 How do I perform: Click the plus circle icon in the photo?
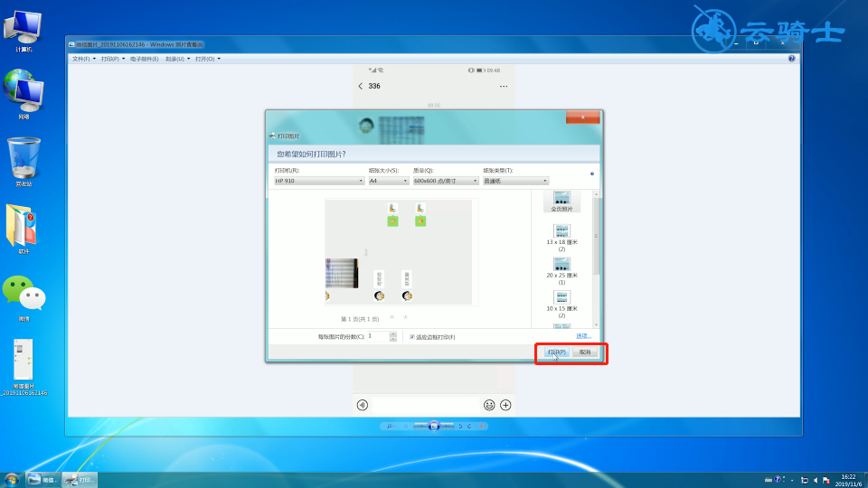click(x=505, y=405)
